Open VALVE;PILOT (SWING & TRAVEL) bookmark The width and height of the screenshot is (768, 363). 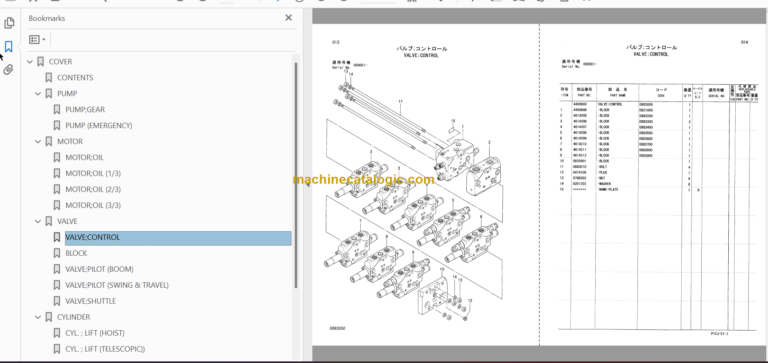[x=117, y=285]
